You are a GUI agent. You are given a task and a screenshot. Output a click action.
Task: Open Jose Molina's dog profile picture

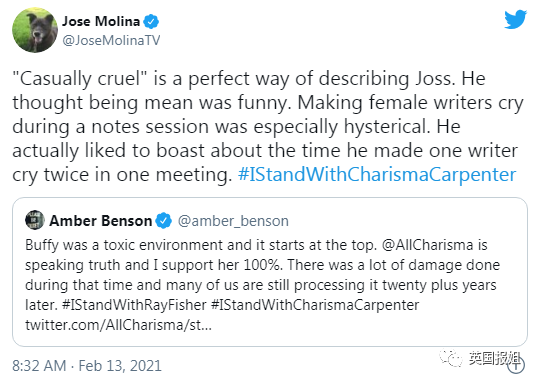(x=35, y=30)
